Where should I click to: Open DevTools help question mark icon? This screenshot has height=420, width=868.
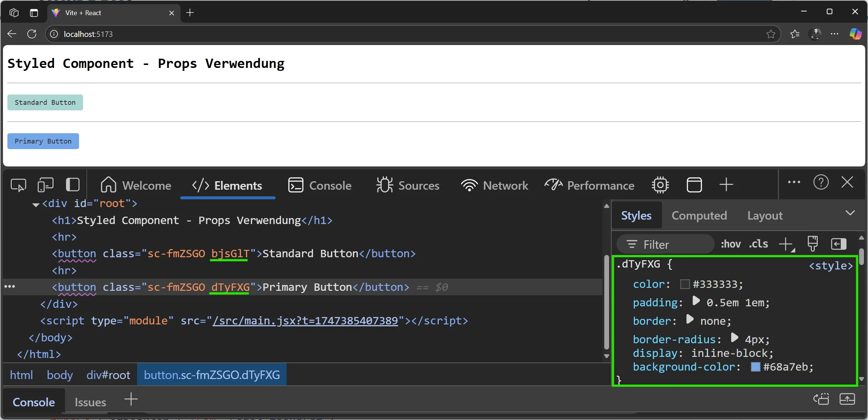821,182
